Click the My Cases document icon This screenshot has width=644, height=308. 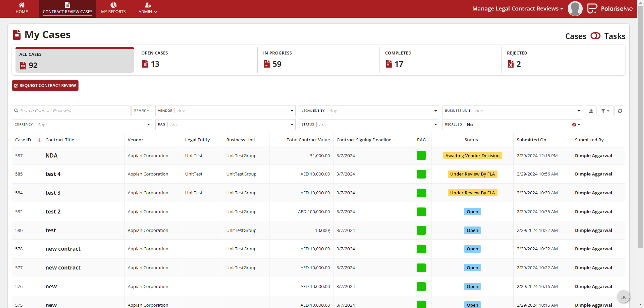coord(17,35)
